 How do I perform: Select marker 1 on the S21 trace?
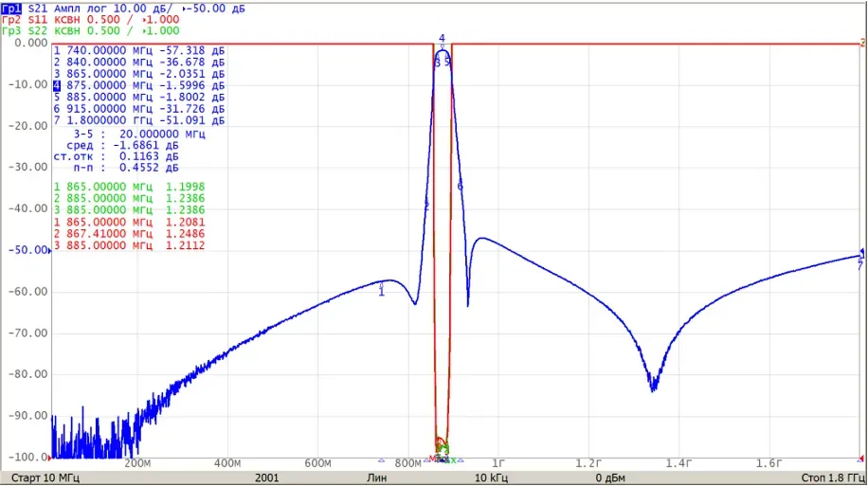(382, 292)
